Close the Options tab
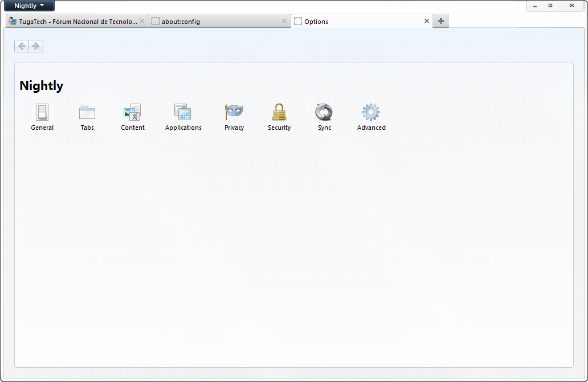588x382 pixels. point(426,20)
